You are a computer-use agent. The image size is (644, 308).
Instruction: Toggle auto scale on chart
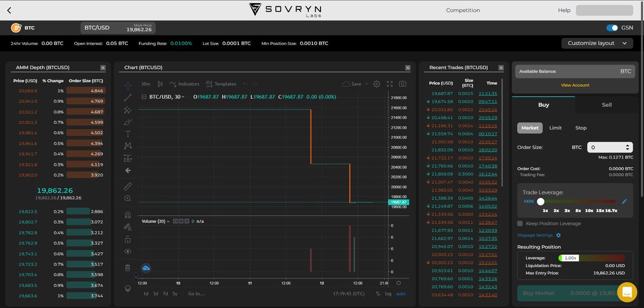click(401, 294)
